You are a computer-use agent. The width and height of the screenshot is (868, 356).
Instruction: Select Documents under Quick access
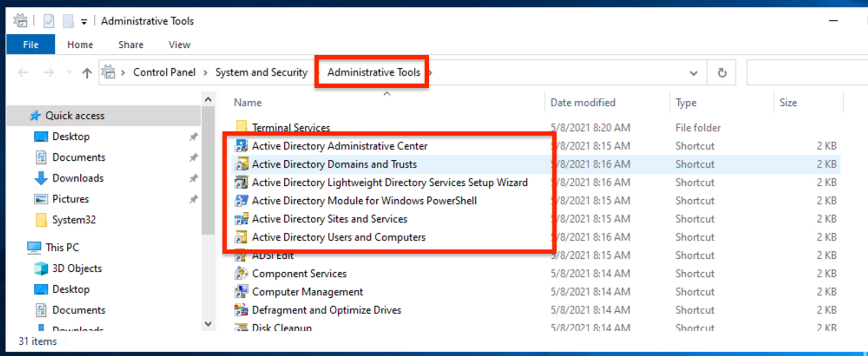(79, 157)
